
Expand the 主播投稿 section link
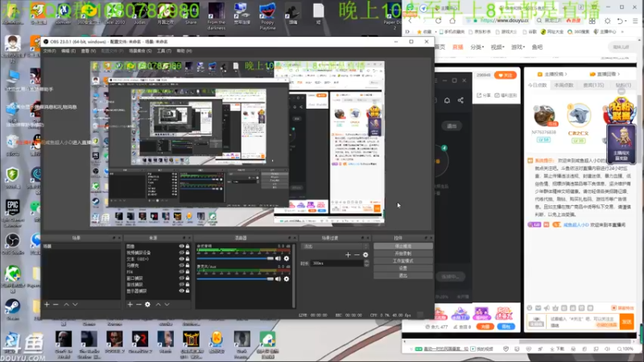[552, 74]
